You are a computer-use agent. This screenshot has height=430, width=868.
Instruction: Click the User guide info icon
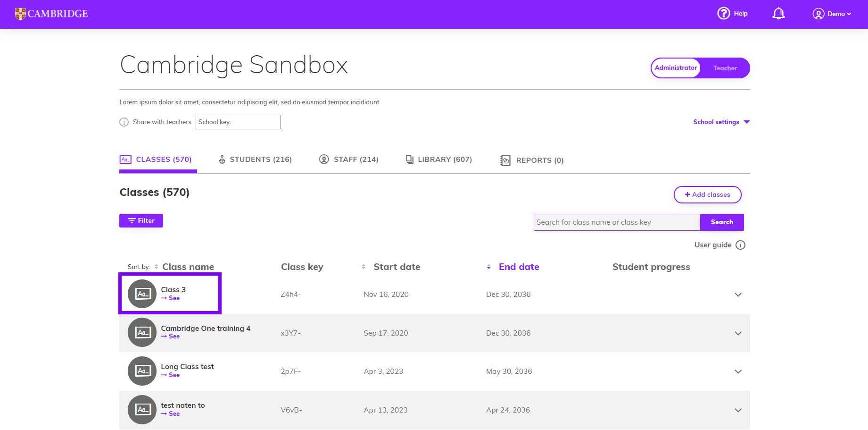tap(740, 245)
